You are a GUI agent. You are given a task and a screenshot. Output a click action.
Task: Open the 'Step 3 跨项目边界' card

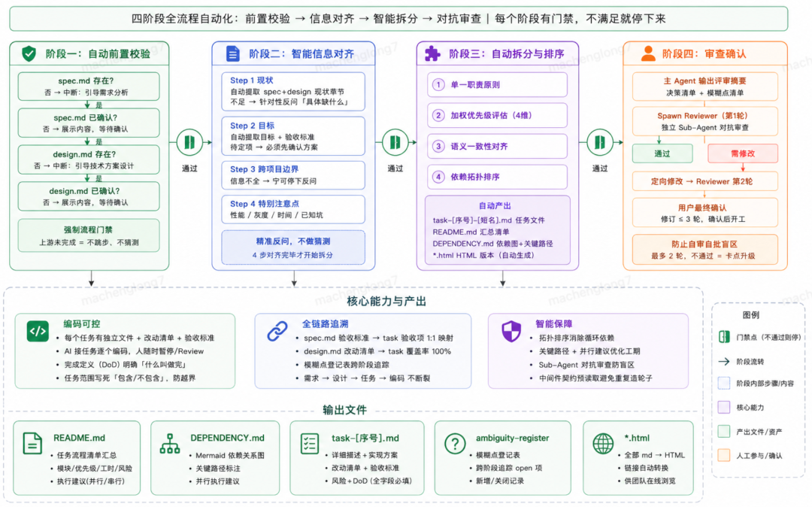coord(293,175)
